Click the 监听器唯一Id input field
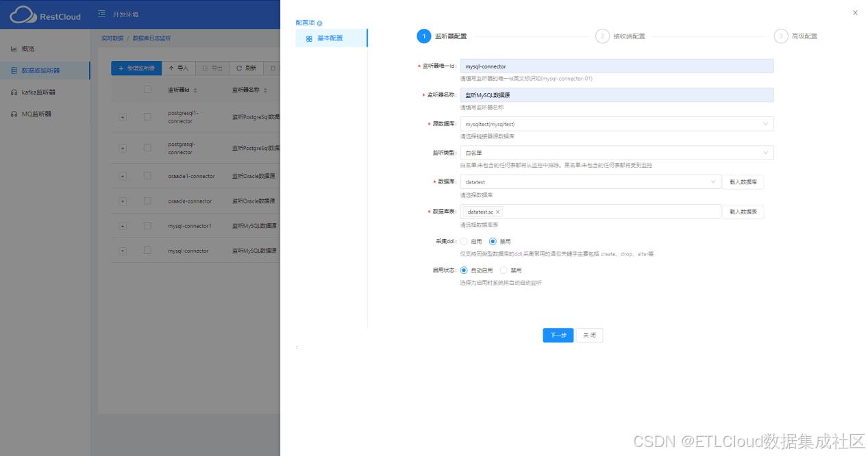The image size is (868, 456). (x=617, y=66)
